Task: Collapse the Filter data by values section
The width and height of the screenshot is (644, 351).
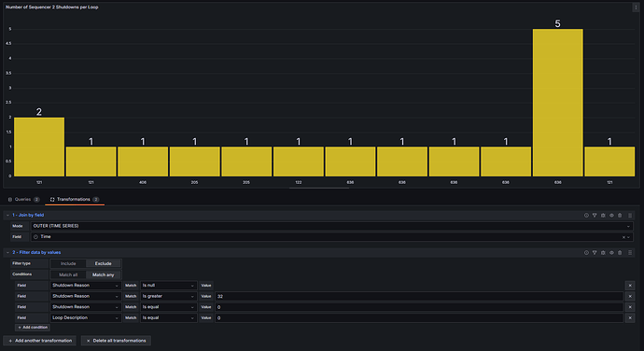Action: coord(7,253)
